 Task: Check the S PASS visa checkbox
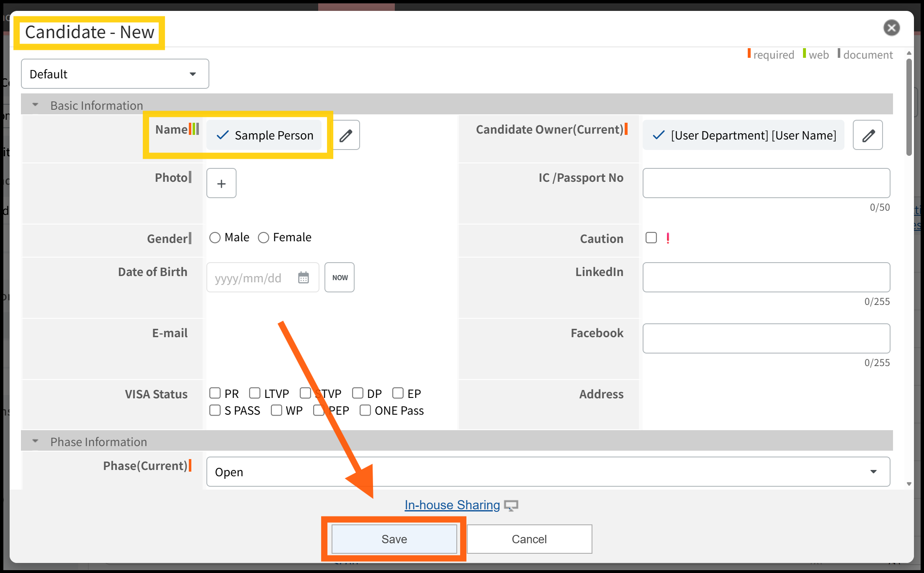[x=215, y=410]
